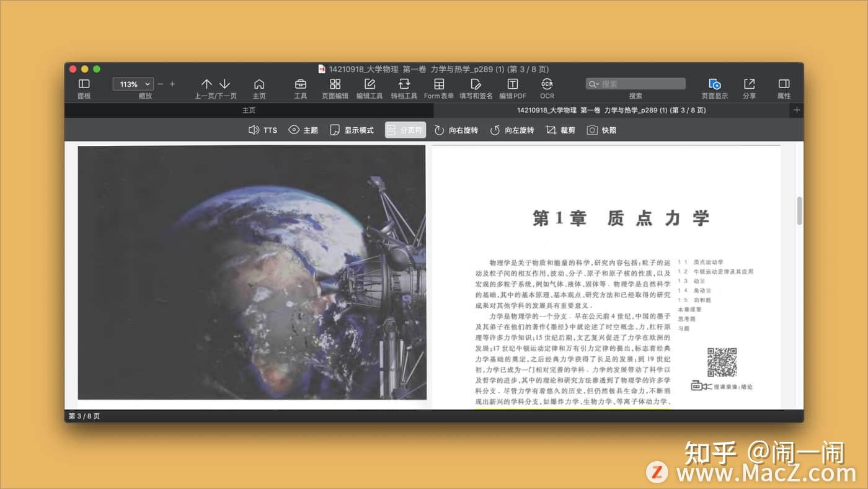Increase zoom with the + stepper

pos(172,83)
